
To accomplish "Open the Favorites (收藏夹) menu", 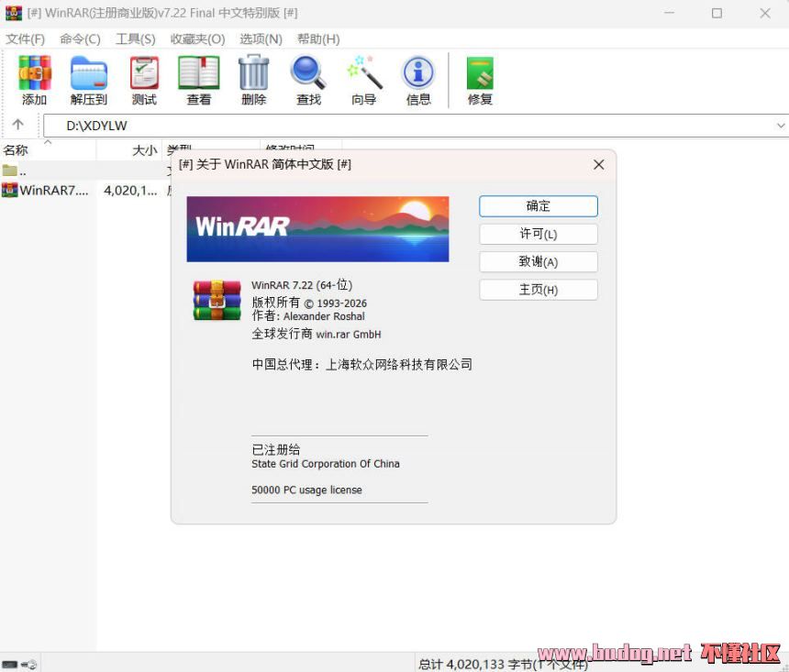I will [x=197, y=39].
